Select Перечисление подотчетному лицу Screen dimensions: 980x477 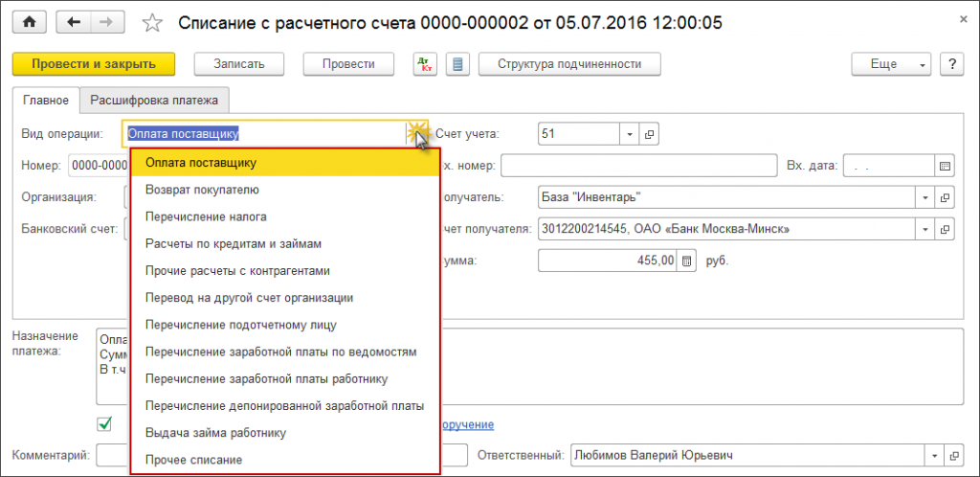(284, 325)
